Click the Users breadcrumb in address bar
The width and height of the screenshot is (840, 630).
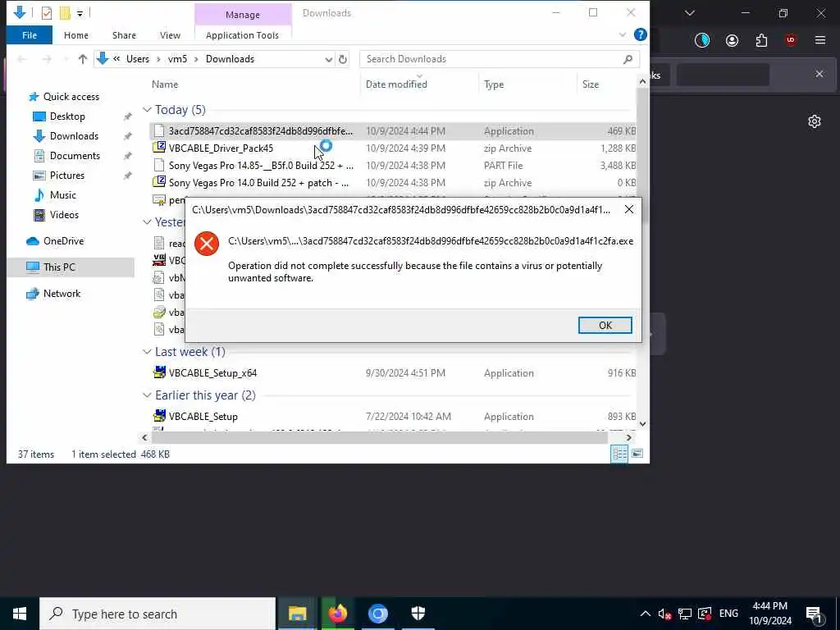click(138, 59)
